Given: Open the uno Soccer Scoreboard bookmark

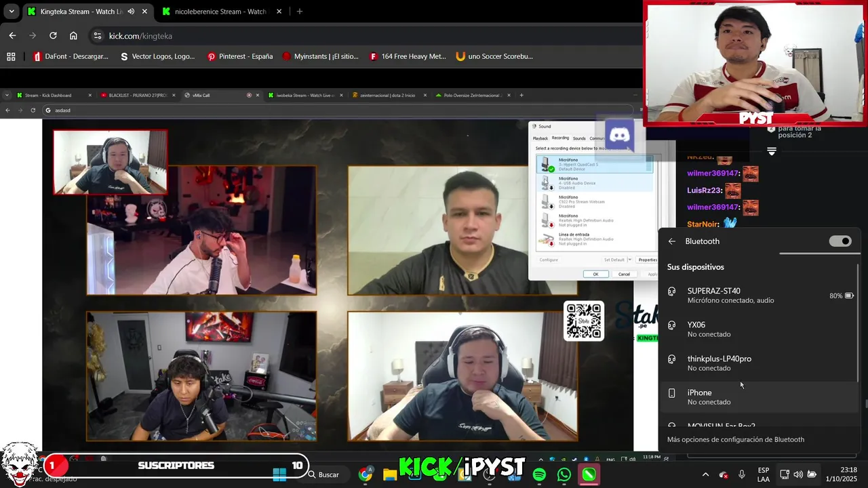Looking at the screenshot, I should pyautogui.click(x=494, y=56).
